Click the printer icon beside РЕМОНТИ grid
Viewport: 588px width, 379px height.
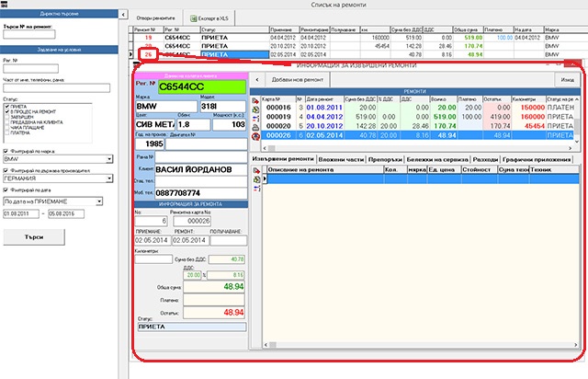[255, 127]
